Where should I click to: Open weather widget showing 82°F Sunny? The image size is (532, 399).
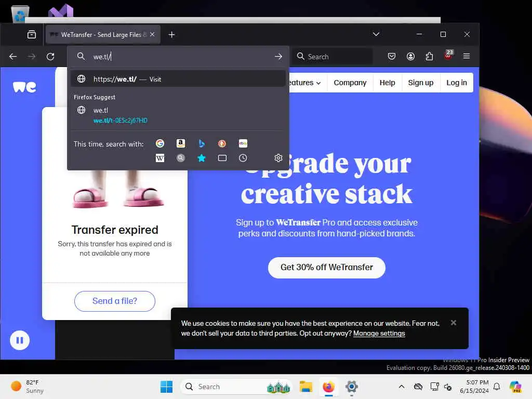[27, 387]
